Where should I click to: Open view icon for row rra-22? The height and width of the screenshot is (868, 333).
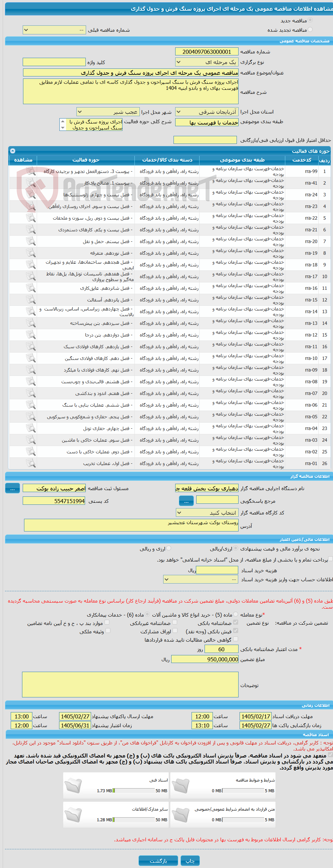pos(31,218)
